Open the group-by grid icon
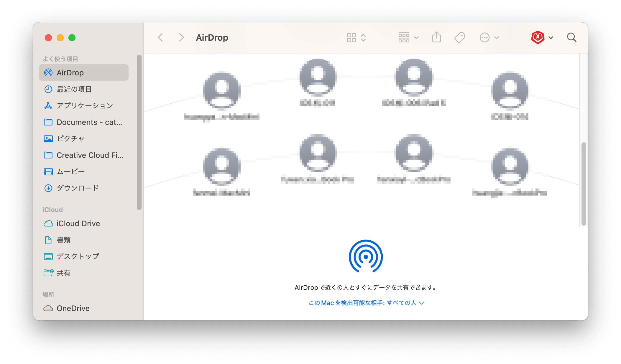This screenshot has width=621, height=364. pos(404,38)
